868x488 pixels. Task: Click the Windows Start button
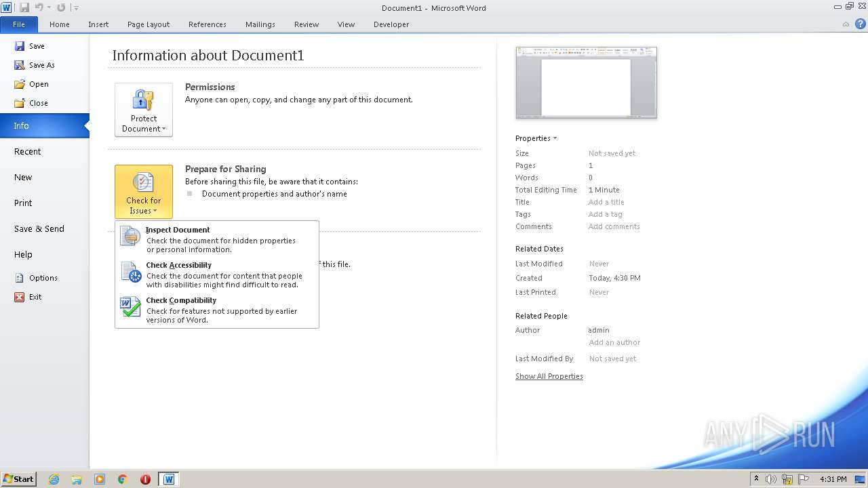click(x=18, y=479)
